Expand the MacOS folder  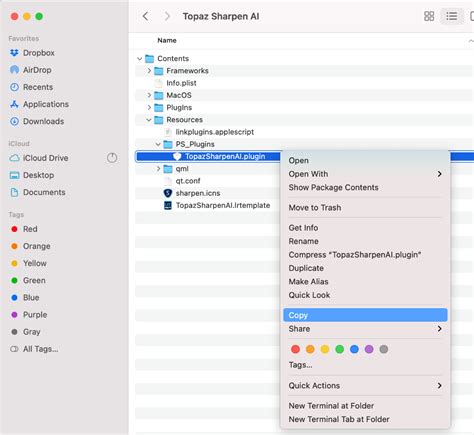(x=149, y=95)
